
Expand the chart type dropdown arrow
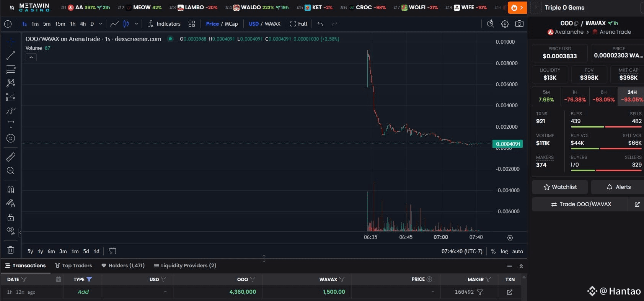pos(136,24)
